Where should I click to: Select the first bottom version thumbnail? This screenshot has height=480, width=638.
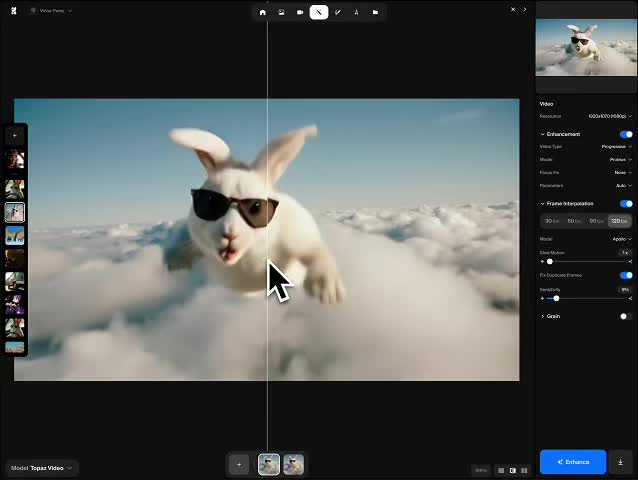coord(269,464)
